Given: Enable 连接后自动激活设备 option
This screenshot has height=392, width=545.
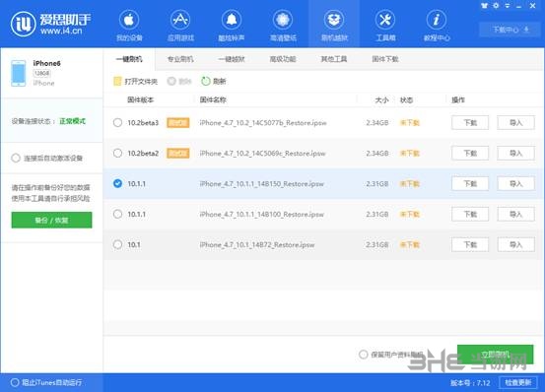Looking at the screenshot, I should (16, 158).
